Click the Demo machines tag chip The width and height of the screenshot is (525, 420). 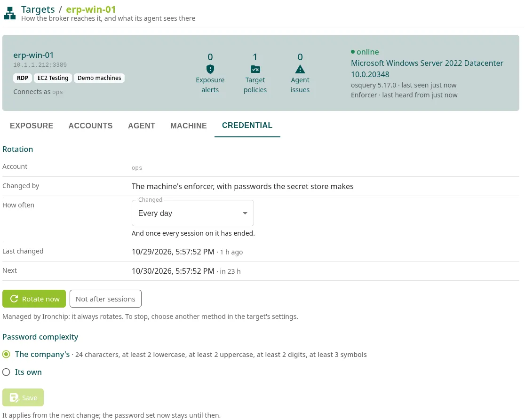[99, 78]
